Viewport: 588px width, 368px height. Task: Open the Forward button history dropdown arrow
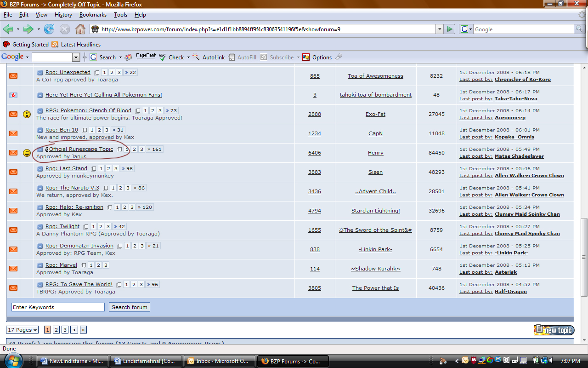coord(39,29)
